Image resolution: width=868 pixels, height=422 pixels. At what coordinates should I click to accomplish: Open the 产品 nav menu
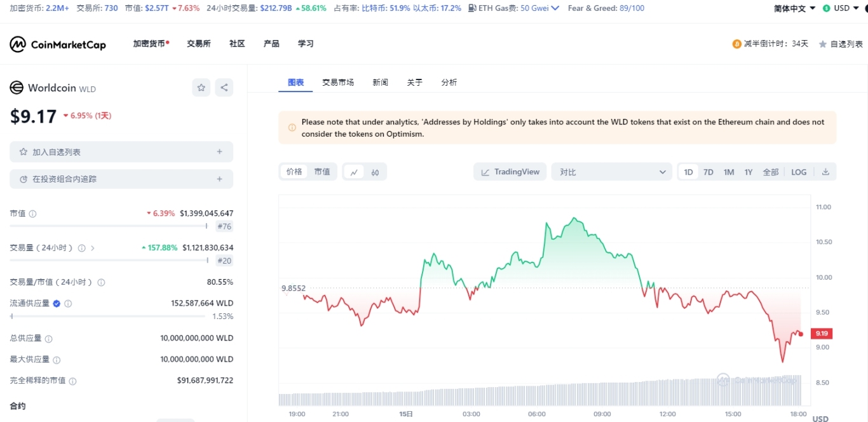271,44
